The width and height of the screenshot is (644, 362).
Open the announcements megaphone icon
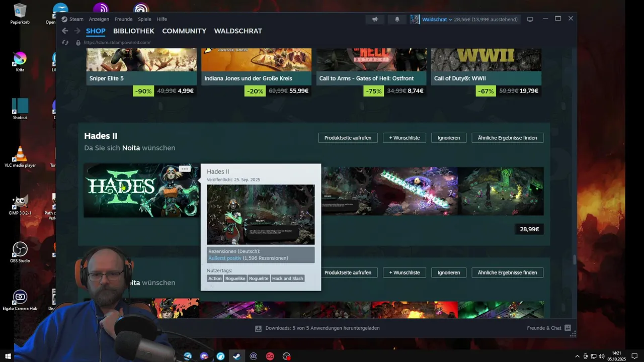point(375,19)
